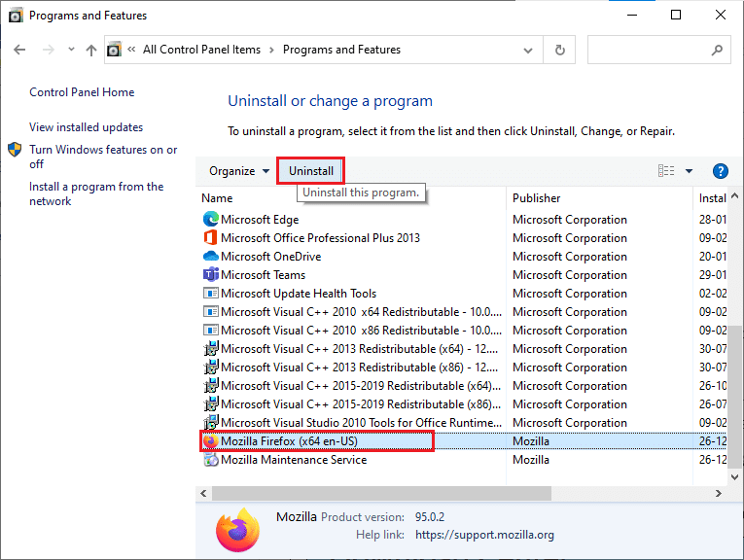Open Install a program from the network
Viewport: 744px width, 560px height.
tap(96, 193)
